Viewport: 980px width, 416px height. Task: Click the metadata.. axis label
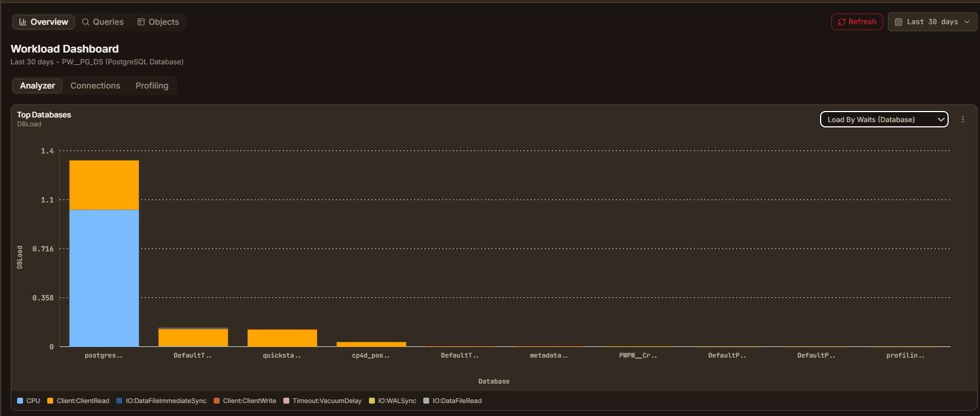click(549, 355)
